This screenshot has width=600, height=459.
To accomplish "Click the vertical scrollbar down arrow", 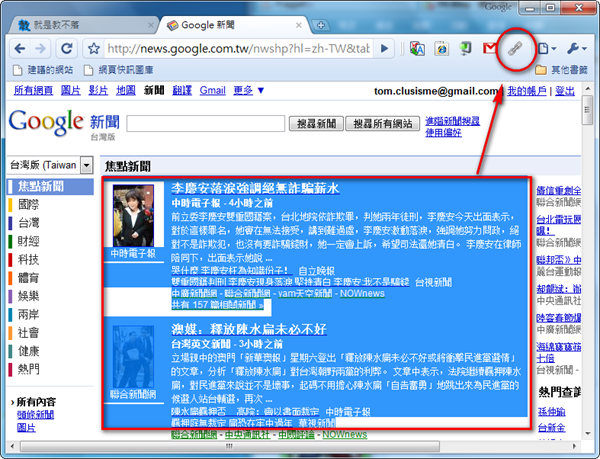I will pos(588,434).
